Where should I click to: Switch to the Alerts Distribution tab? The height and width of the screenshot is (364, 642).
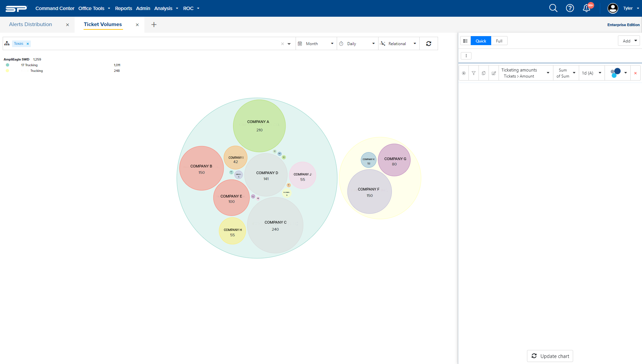point(30,24)
